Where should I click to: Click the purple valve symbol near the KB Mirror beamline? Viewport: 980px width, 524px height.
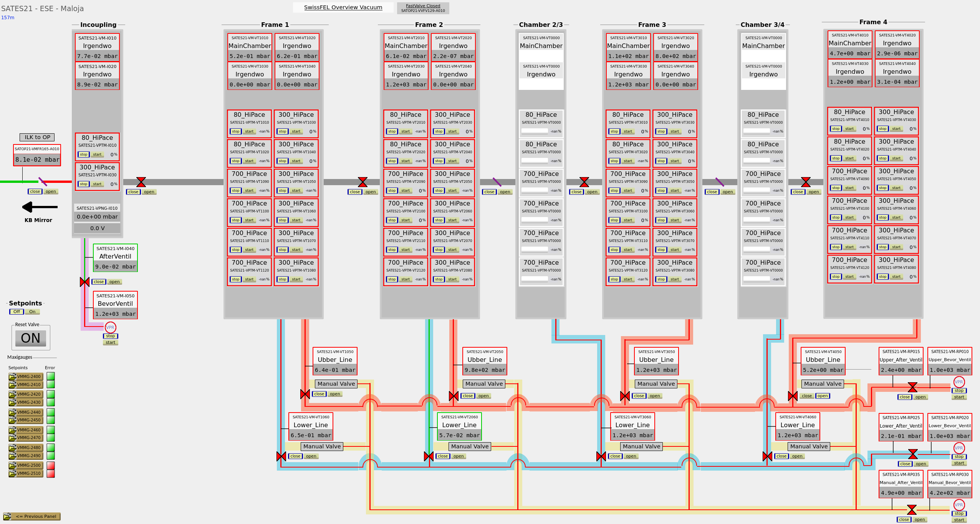pos(43,182)
